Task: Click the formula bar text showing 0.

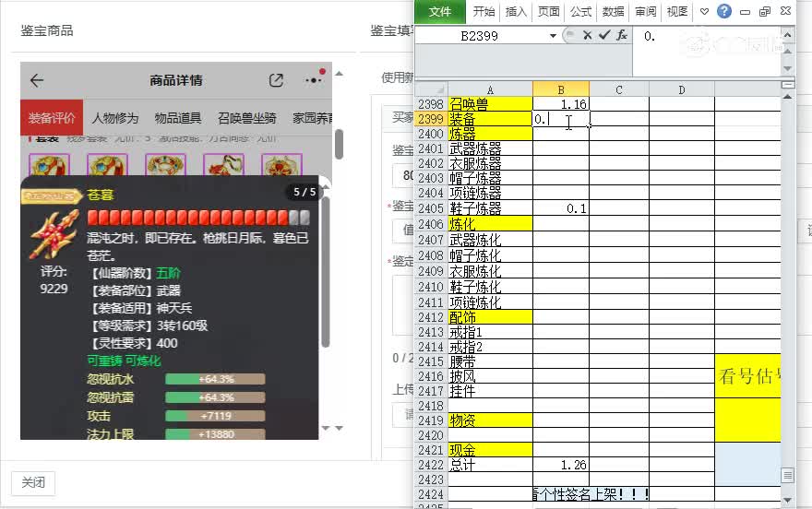Action: click(650, 36)
